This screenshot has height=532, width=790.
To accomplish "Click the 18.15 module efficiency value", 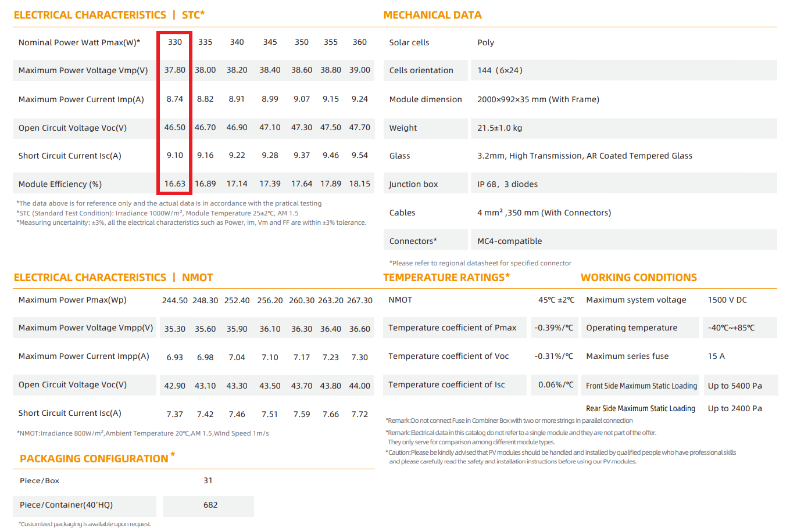I will 359,184.
